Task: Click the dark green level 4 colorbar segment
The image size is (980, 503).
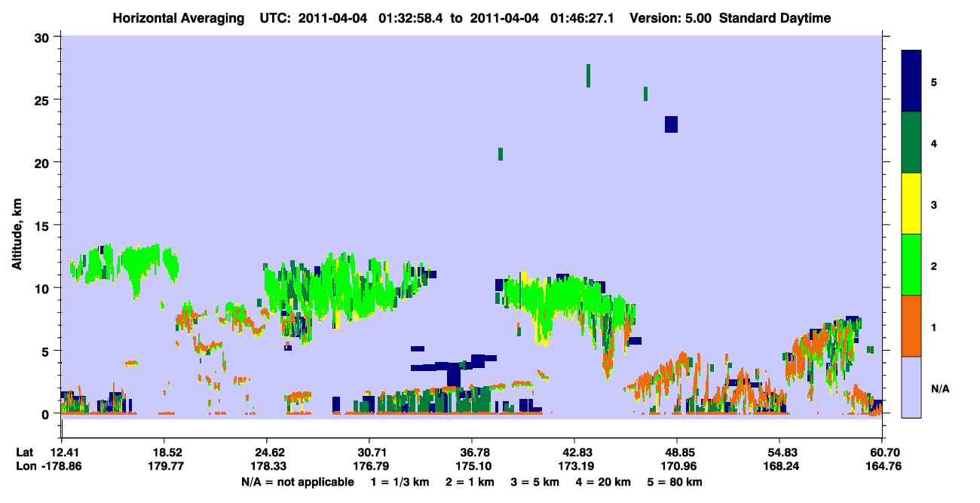Action: click(x=911, y=143)
